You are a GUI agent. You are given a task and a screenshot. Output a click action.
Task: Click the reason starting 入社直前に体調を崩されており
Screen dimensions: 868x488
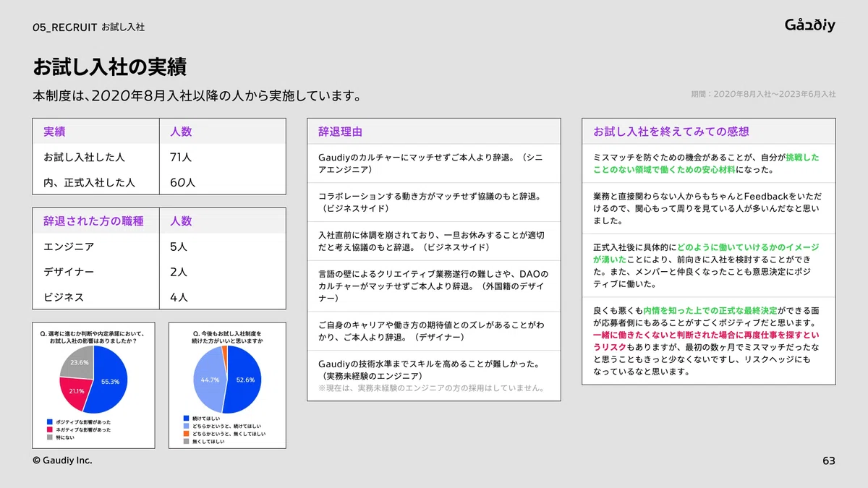click(431, 241)
